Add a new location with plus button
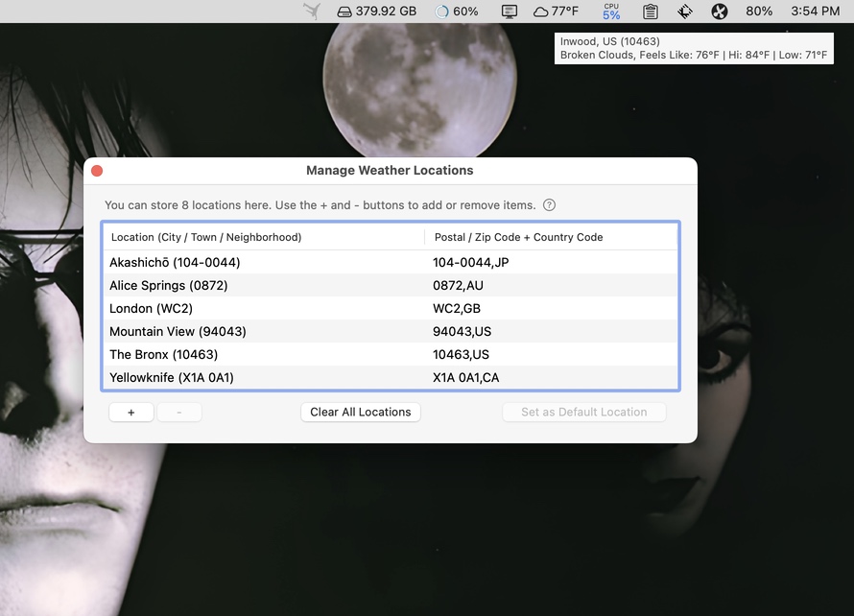The width and height of the screenshot is (854, 616). (131, 413)
